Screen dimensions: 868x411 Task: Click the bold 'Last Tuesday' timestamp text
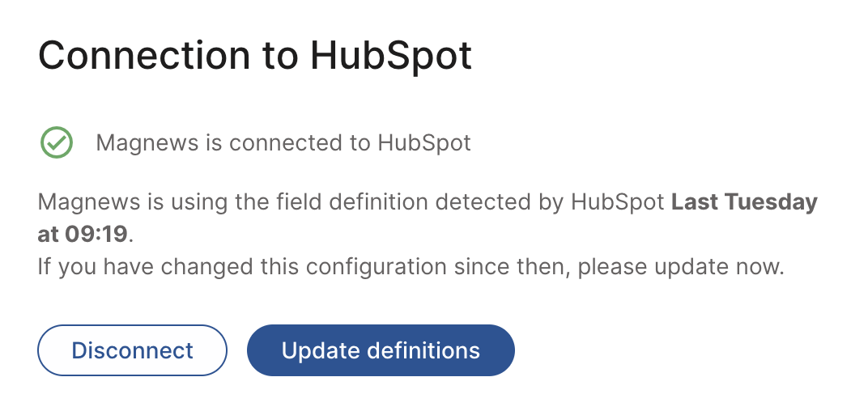744,202
